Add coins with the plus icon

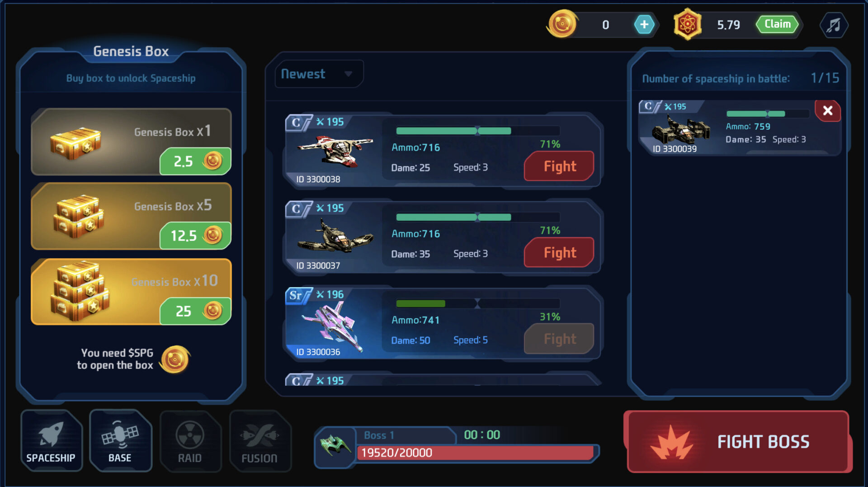pos(644,24)
